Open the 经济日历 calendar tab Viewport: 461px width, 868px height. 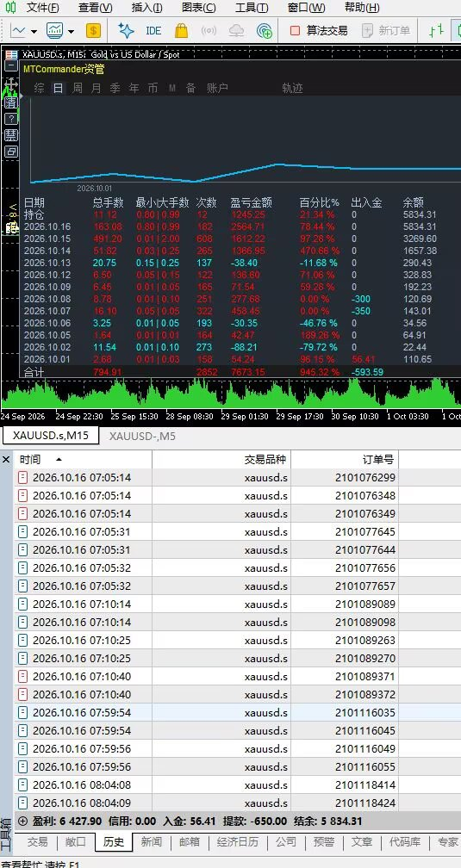(238, 842)
